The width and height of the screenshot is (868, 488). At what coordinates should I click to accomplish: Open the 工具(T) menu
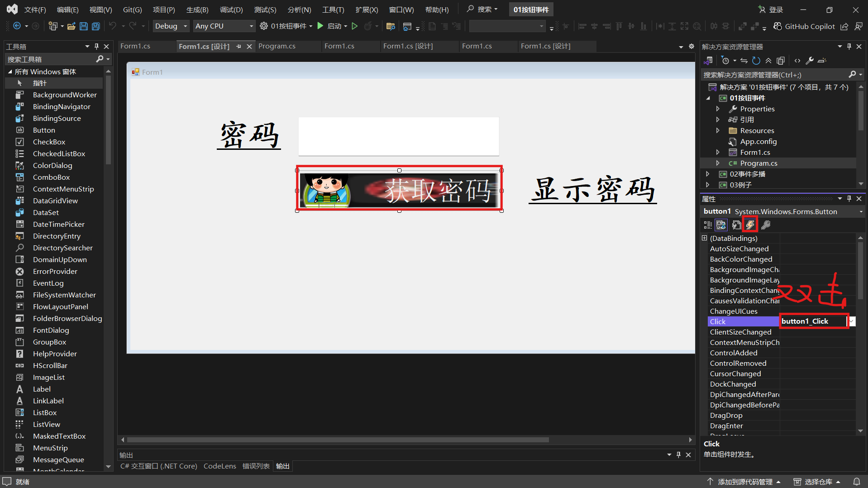click(333, 10)
